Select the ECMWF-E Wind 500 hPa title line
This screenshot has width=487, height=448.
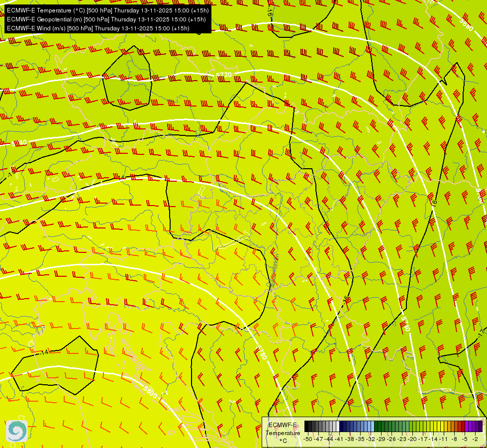(x=98, y=28)
